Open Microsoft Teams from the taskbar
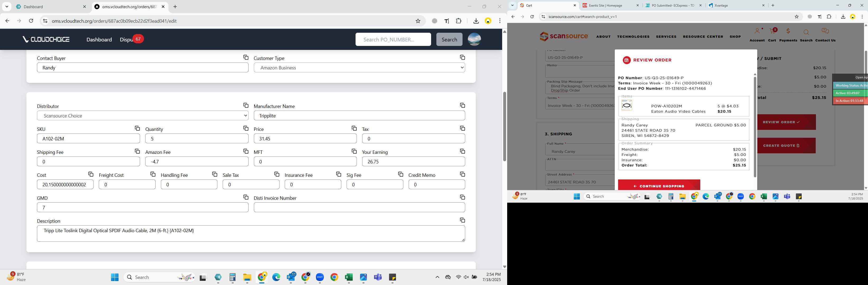 (378, 277)
